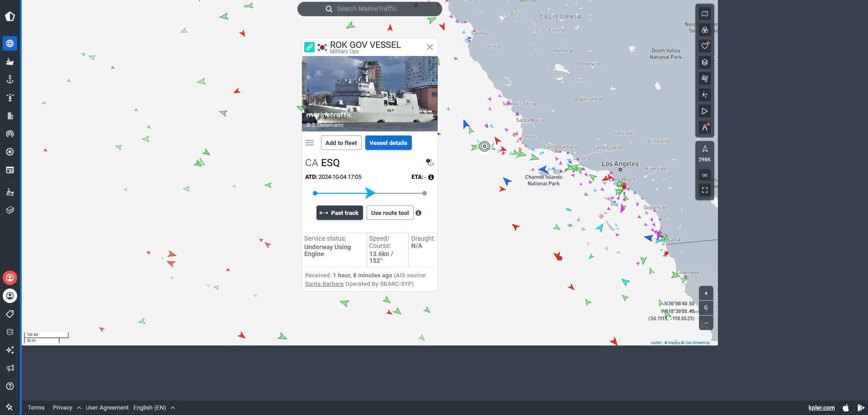
Task: Toggle the map layers stack icon
Action: (x=704, y=62)
